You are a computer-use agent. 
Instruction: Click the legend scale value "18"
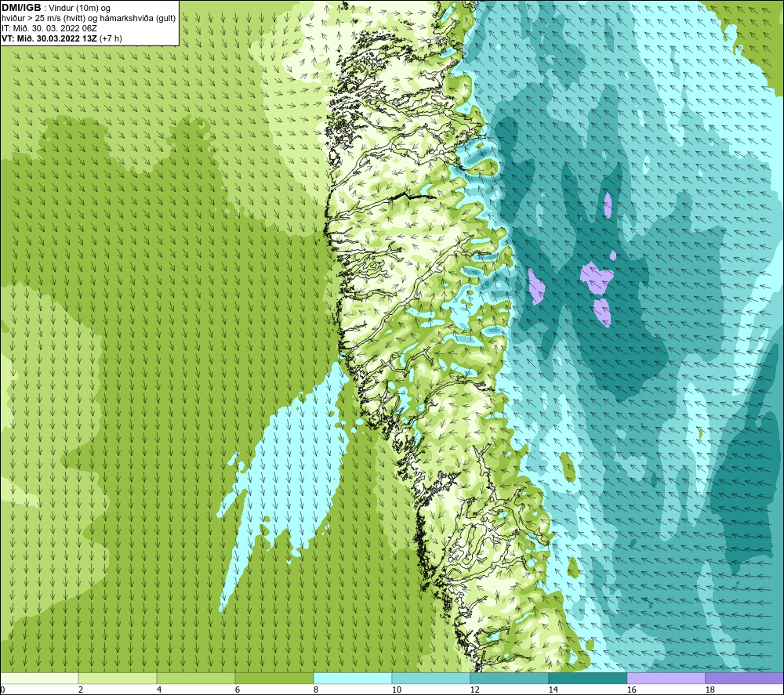point(710,690)
